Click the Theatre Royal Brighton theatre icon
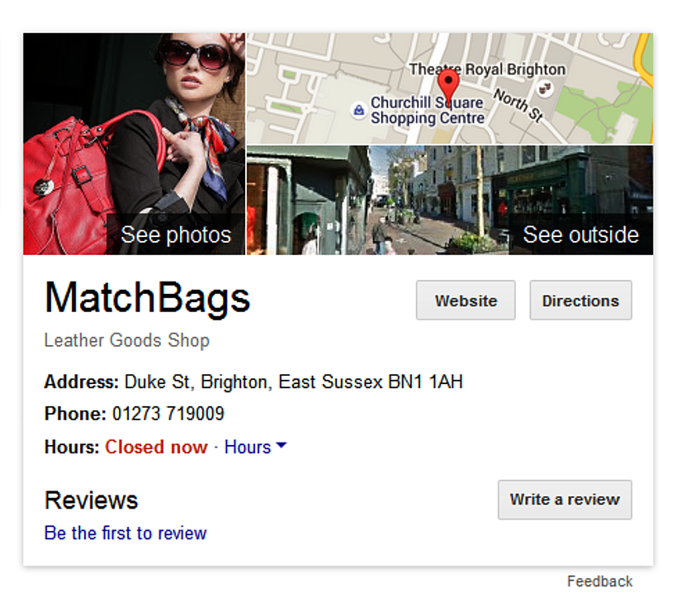Screen dimensions: 677x616 pos(545,88)
